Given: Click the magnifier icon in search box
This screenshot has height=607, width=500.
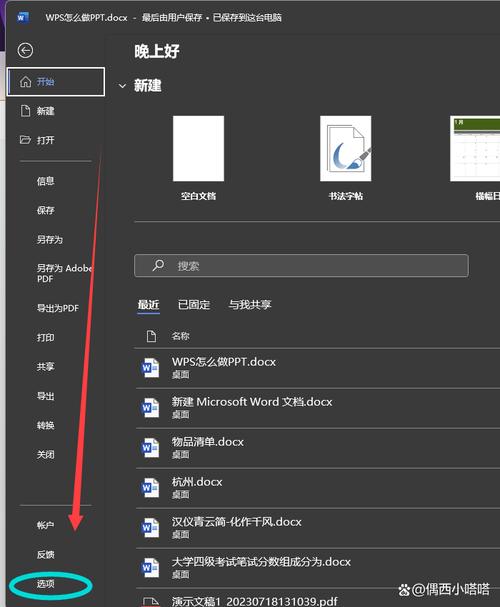Looking at the screenshot, I should (158, 266).
